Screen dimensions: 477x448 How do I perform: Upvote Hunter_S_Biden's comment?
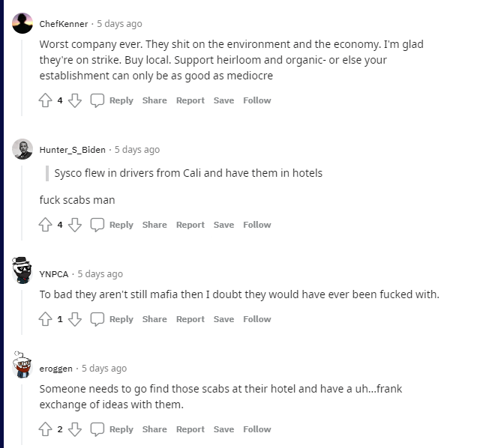click(x=46, y=225)
